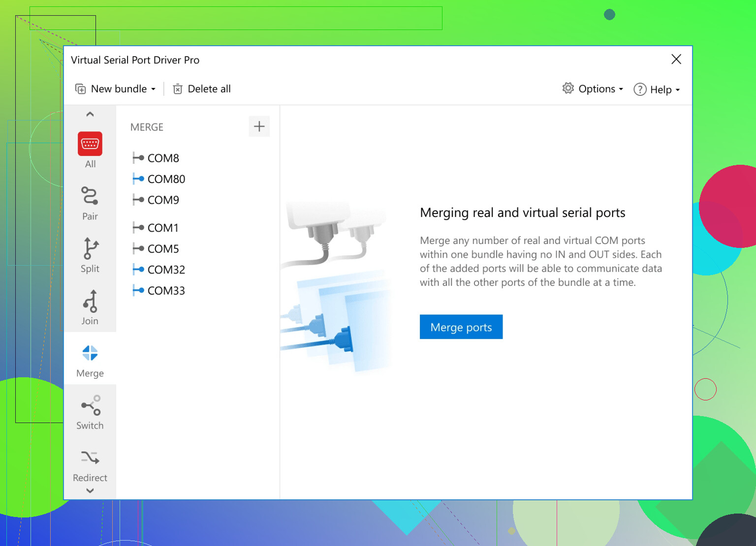
Task: Click the up scroll arrow in sidebar
Action: [x=90, y=114]
